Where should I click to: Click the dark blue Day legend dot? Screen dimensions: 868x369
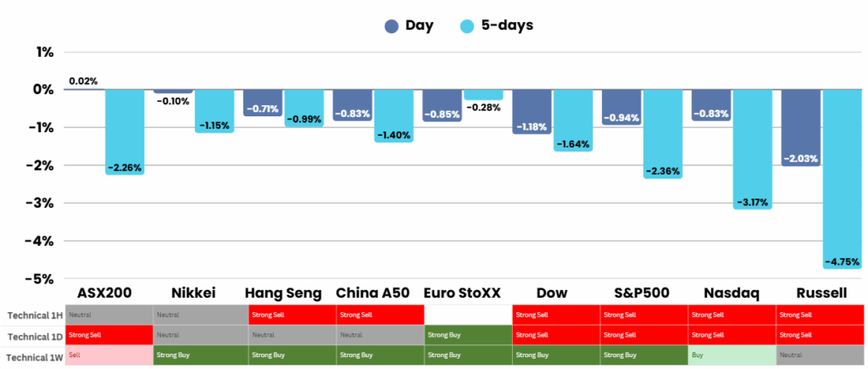click(x=392, y=25)
